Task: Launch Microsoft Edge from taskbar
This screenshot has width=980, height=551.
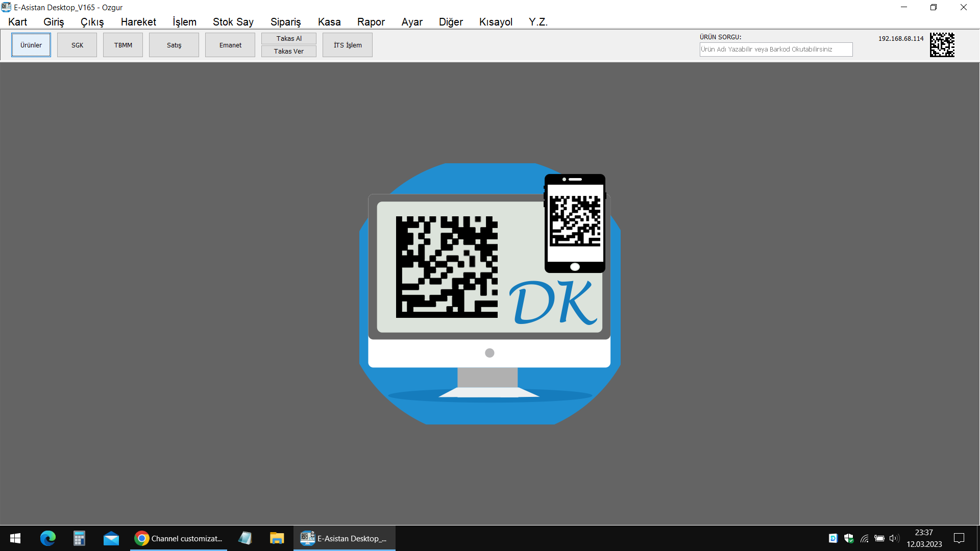Action: click(x=47, y=538)
